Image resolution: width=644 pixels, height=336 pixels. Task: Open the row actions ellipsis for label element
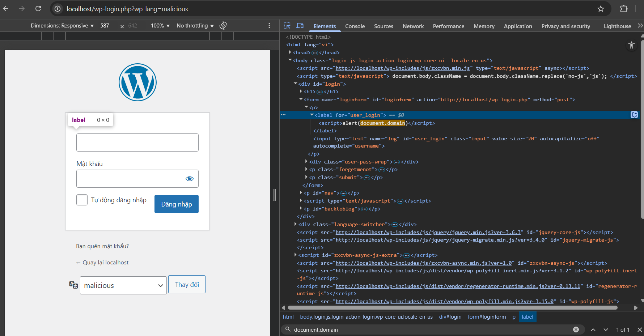tap(283, 115)
